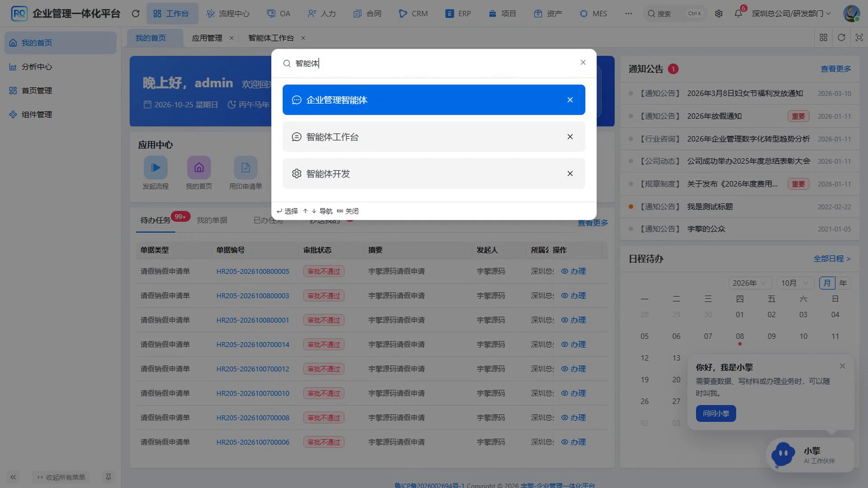Image resolution: width=868 pixels, height=488 pixels.
Task: Open 首页管理 in the sidebar
Action: point(60,91)
